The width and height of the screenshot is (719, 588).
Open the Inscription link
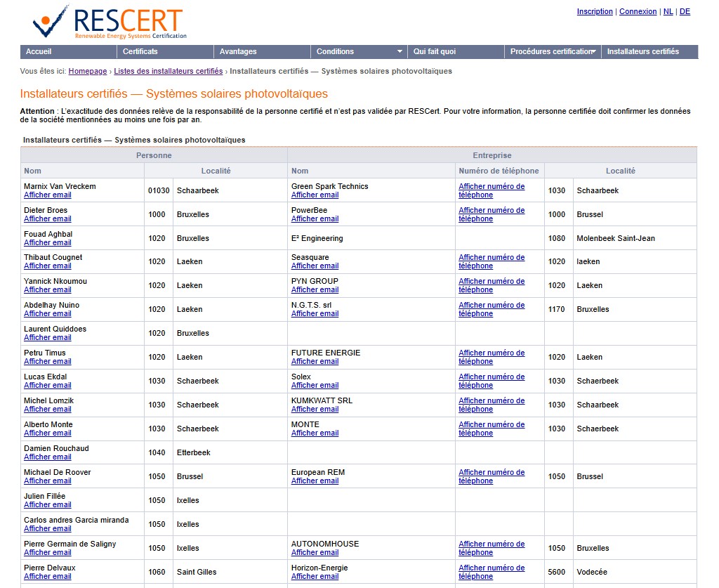(x=595, y=11)
